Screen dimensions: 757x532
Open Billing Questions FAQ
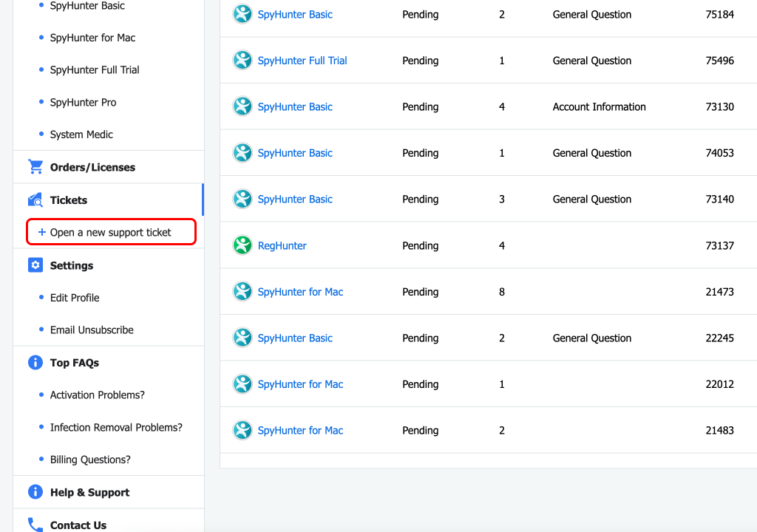tap(90, 460)
